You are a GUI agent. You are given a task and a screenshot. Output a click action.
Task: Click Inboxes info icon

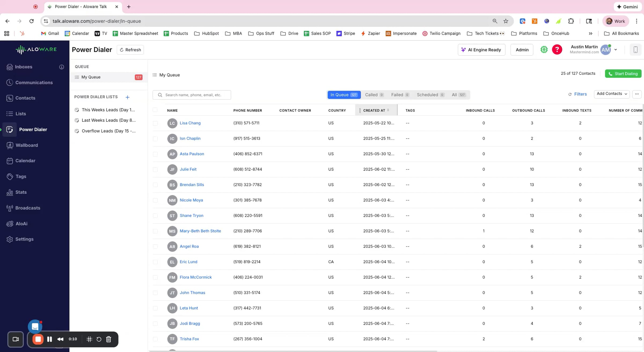[61, 67]
